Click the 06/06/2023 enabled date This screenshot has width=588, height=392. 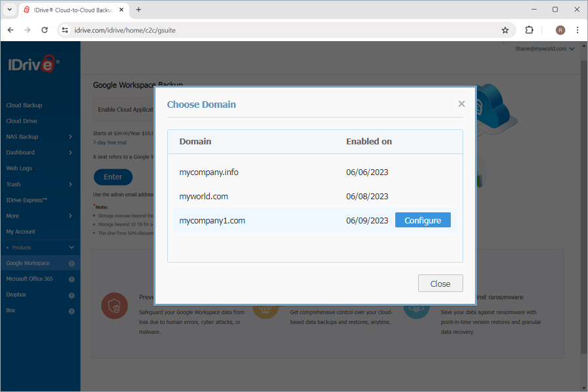(x=367, y=172)
